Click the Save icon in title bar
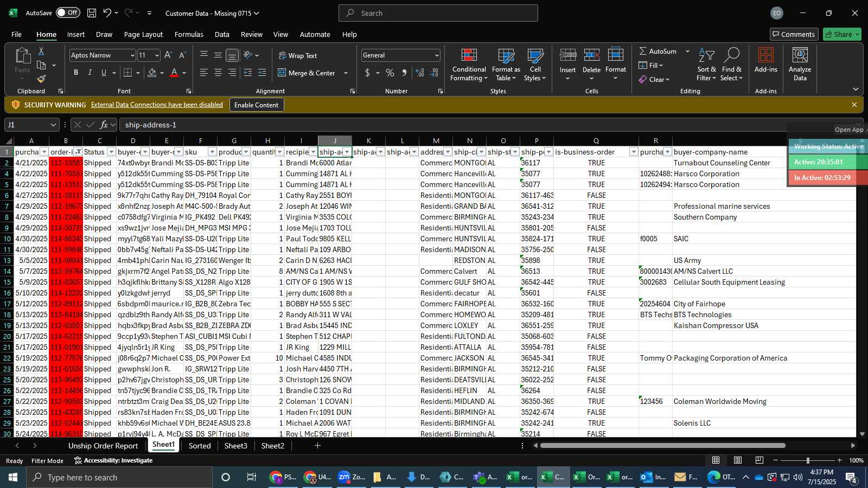The image size is (868, 488). coord(92,13)
